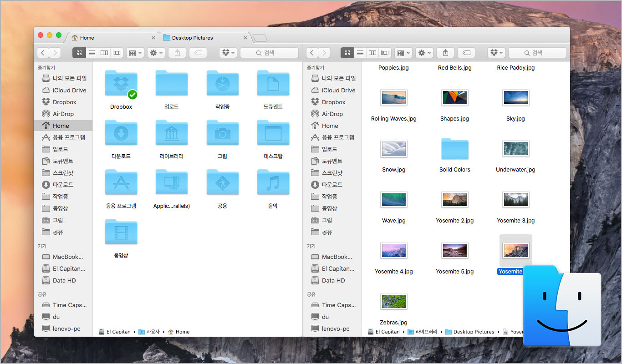Open a new tab beside Desktop Pictures
The height and width of the screenshot is (364, 622).
[x=260, y=38]
